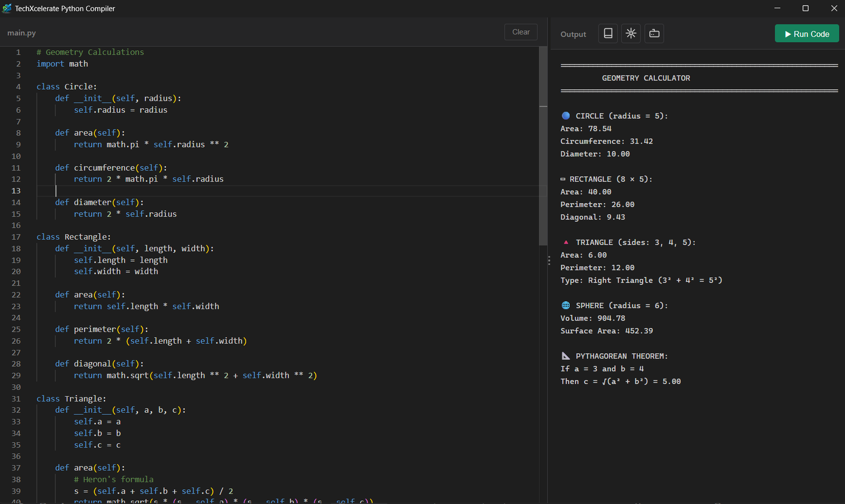Select the main.py file tab
Screen dimensions: 845x504
pos(22,33)
